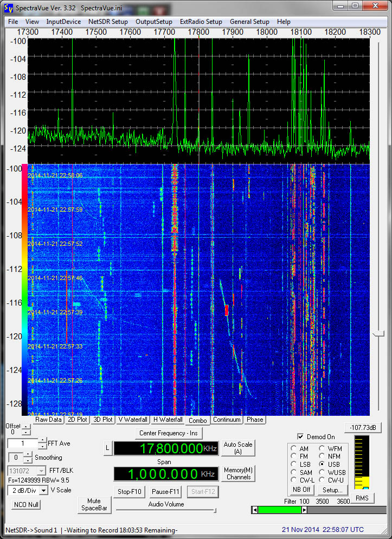Select the Combo display tab
The width and height of the screenshot is (392, 539).
tap(198, 421)
